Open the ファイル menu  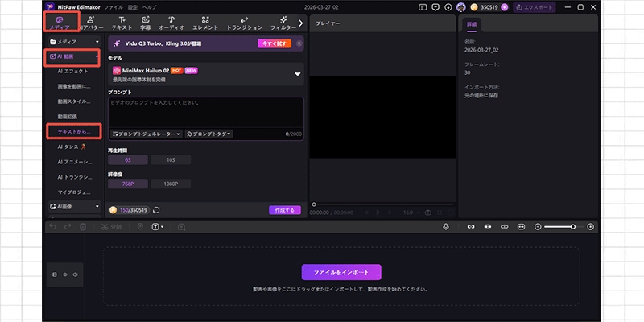tap(113, 7)
